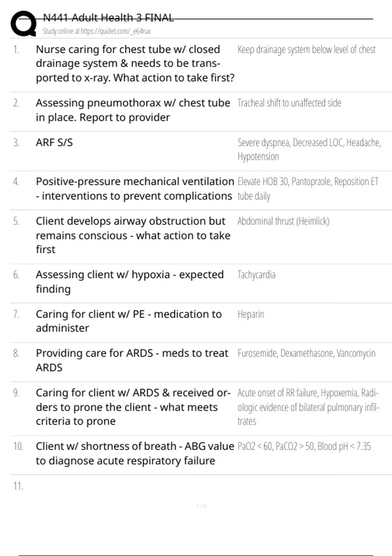The width and height of the screenshot is (392, 556).
Task: Click the 'Abdominal thrust (Heimlick)' answer
Action: [x=283, y=221]
